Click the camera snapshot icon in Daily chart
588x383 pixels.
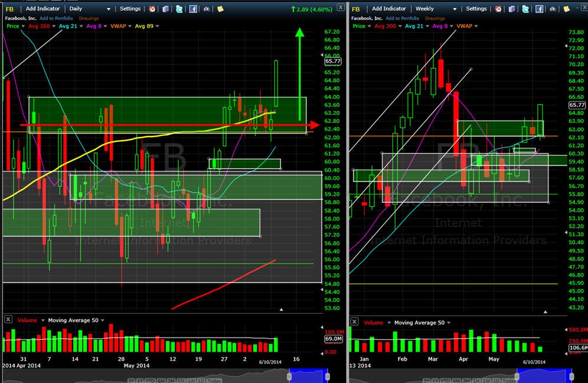(207, 9)
